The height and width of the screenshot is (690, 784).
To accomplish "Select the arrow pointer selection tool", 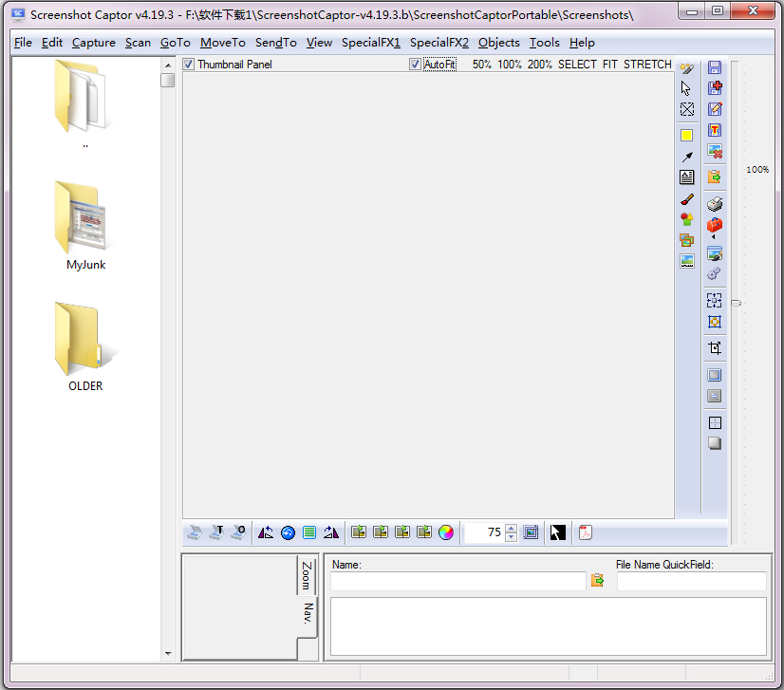I will tap(686, 88).
